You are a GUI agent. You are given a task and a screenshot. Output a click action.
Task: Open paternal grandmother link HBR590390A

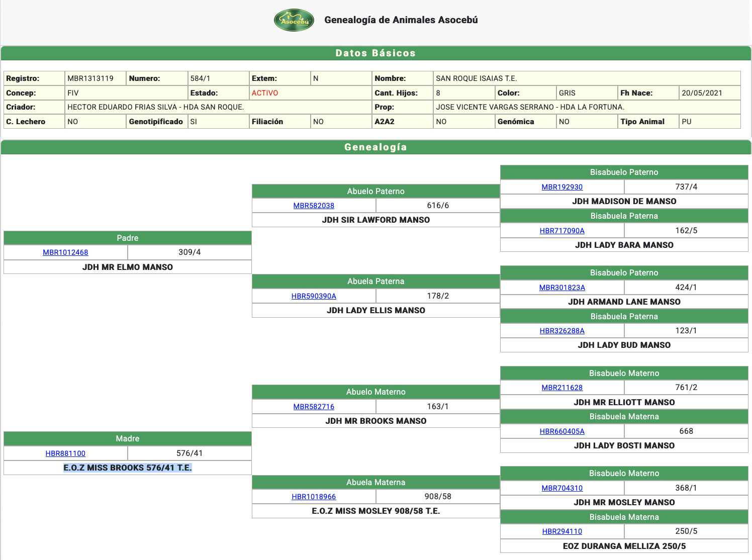click(x=314, y=296)
